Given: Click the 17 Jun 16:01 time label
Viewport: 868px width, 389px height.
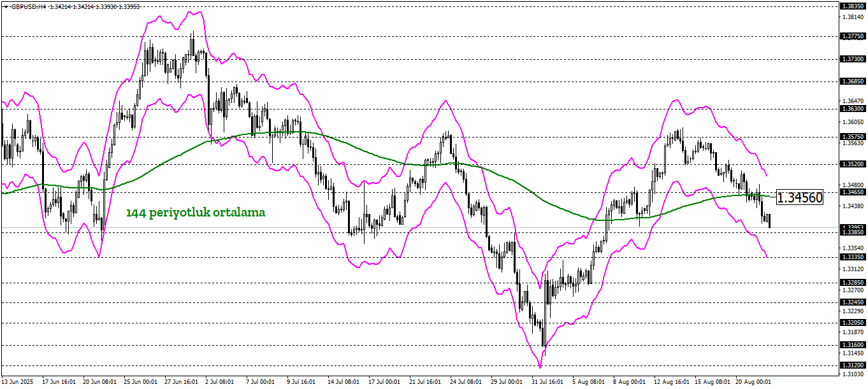Looking at the screenshot, I should click(x=59, y=382).
